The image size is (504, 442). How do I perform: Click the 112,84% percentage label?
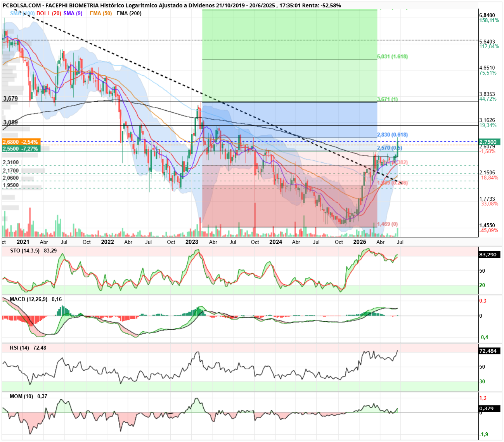coord(489,47)
